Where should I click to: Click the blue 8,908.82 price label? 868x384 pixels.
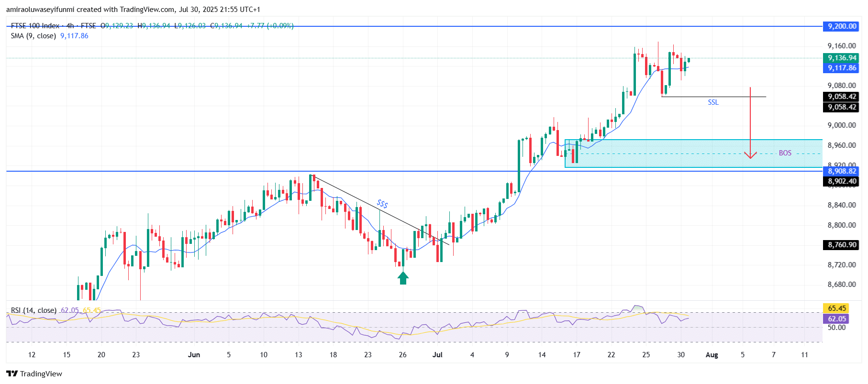(x=842, y=171)
